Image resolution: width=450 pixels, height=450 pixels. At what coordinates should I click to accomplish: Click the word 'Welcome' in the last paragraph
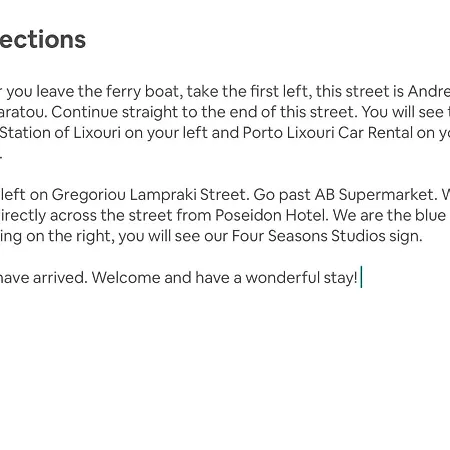[x=126, y=278]
